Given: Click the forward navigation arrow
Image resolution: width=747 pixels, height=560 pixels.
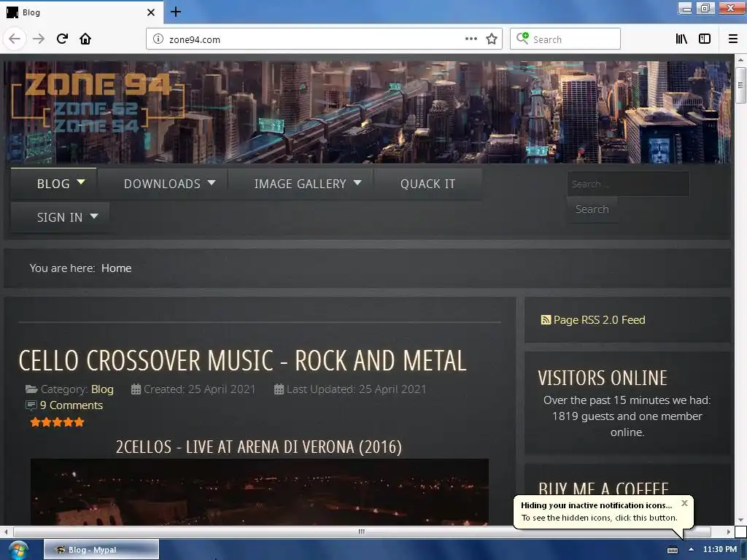Looking at the screenshot, I should point(39,39).
